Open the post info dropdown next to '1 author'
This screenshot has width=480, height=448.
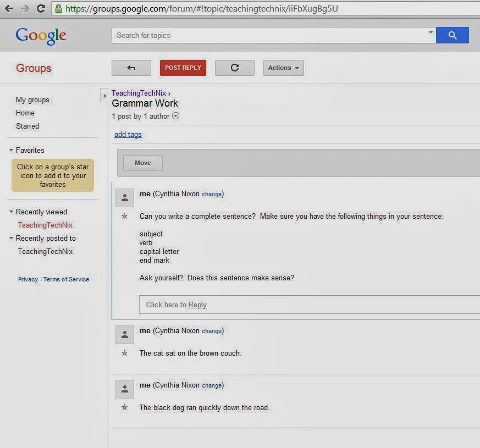tap(176, 116)
